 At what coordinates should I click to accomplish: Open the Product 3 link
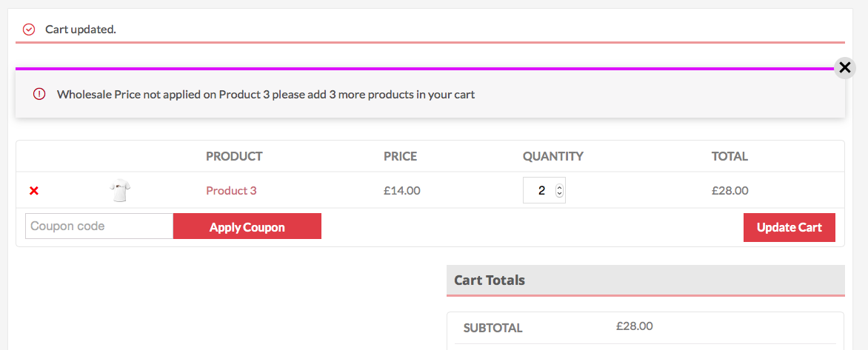click(231, 191)
